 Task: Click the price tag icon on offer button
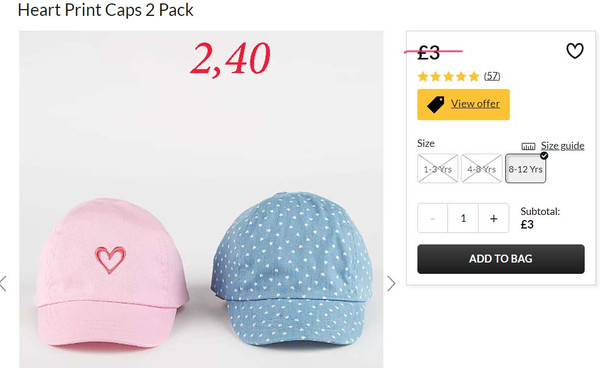click(435, 104)
